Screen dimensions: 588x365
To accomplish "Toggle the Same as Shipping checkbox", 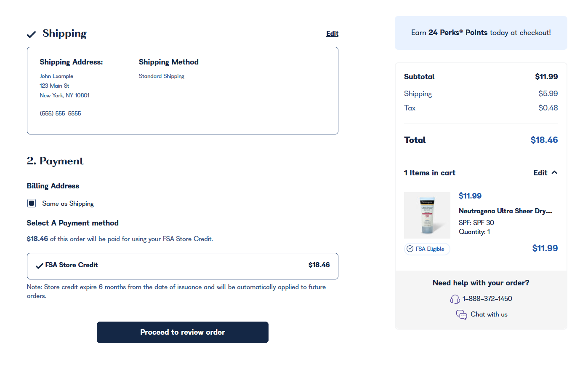I will (32, 204).
